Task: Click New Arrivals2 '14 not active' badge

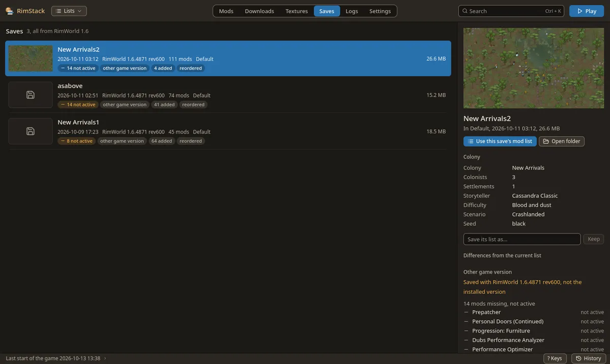Action: coord(78,68)
